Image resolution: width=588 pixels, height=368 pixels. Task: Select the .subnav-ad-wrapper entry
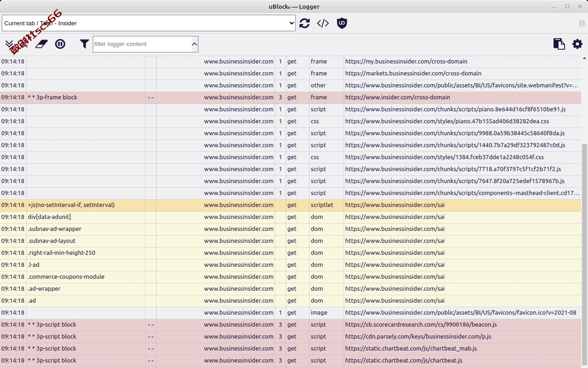click(x=54, y=229)
